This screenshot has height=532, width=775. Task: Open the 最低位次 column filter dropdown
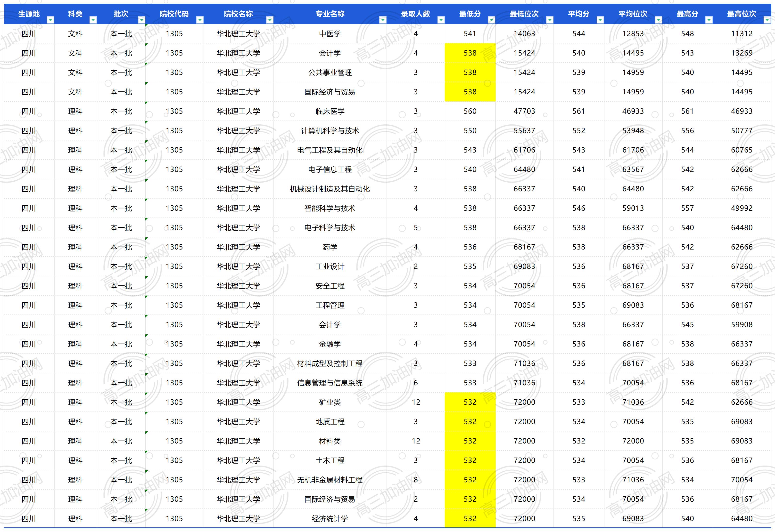point(550,20)
